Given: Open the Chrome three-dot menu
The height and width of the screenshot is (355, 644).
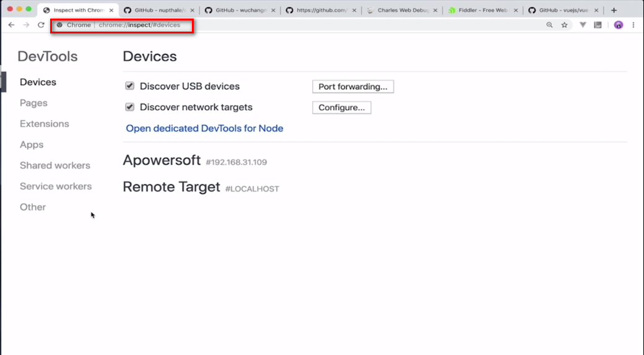Looking at the screenshot, I should point(633,25).
